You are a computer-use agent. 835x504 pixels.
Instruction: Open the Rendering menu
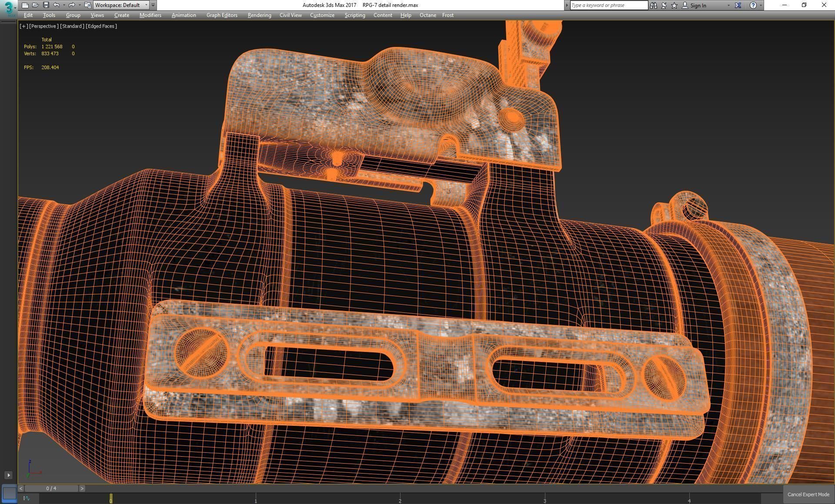tap(259, 15)
